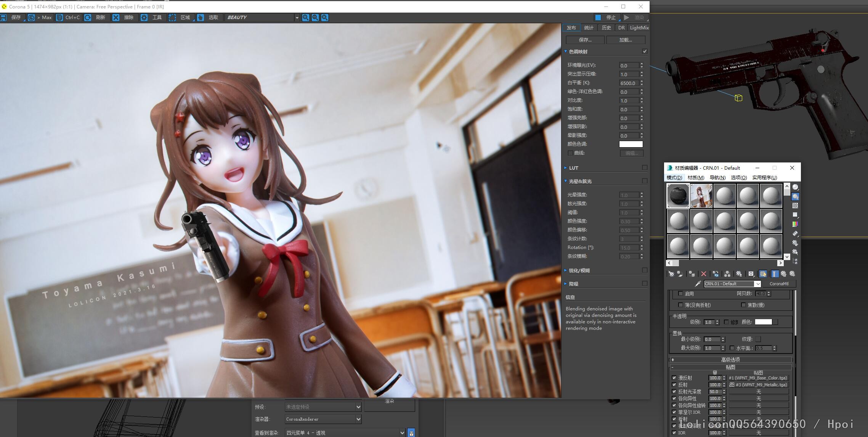Click the render lock icon
Viewport: 868px width, 437px height.
coord(411,433)
